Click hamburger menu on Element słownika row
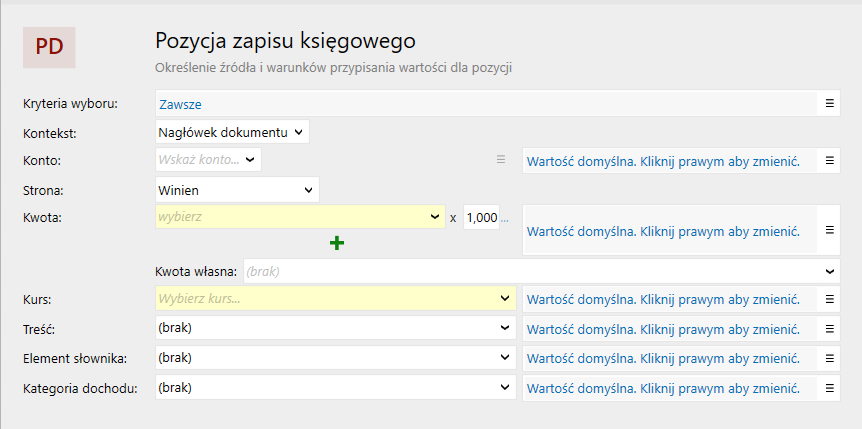 [x=828, y=358]
